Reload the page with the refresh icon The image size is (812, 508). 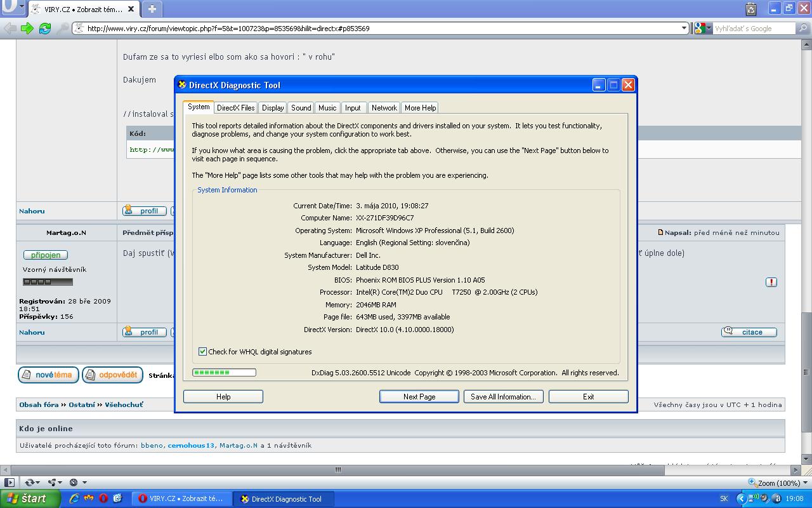(44, 28)
